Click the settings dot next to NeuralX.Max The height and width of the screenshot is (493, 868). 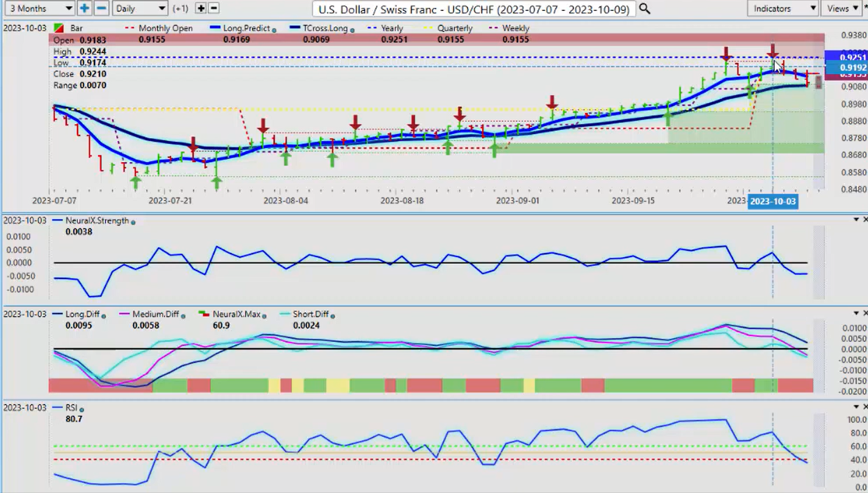coord(265,315)
